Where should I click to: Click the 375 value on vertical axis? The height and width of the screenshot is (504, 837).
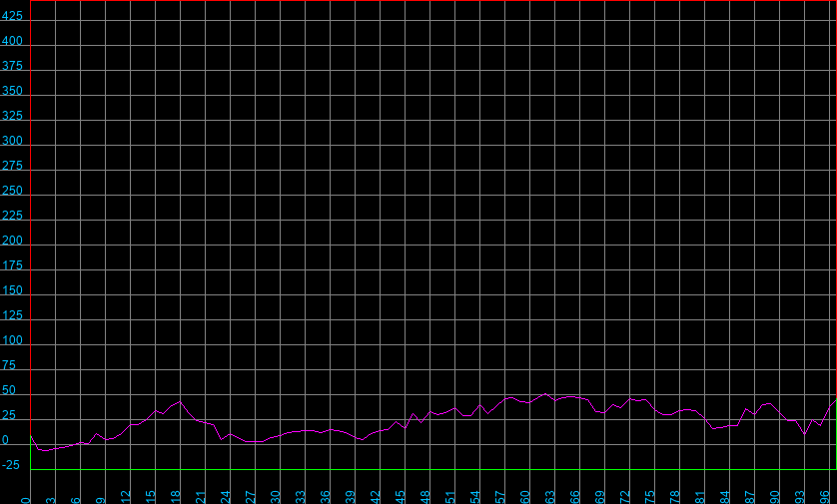pos(12,66)
